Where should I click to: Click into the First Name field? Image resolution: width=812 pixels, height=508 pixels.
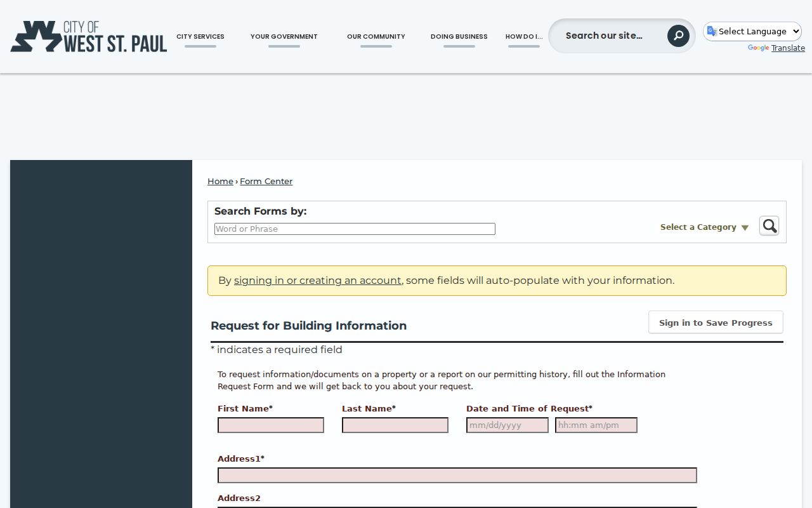coord(271,425)
